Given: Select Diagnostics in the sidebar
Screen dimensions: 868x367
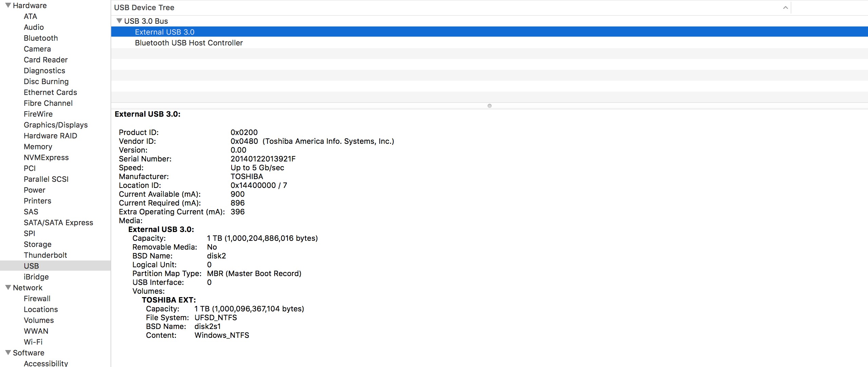Looking at the screenshot, I should (44, 71).
